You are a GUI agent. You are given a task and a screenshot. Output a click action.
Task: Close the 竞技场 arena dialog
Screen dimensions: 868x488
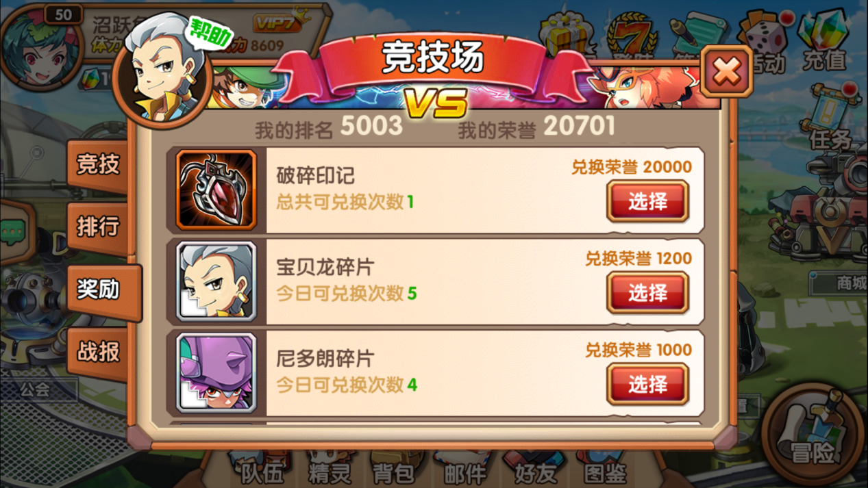click(726, 70)
